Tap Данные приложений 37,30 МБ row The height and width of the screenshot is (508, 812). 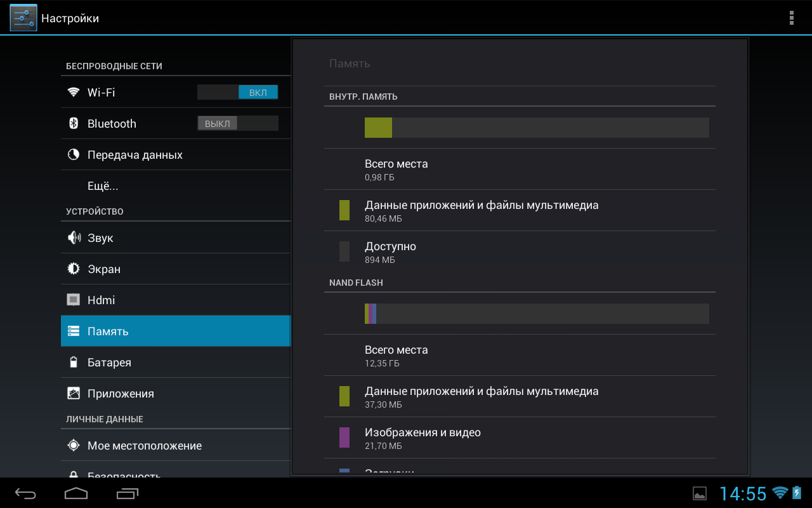tap(520, 396)
